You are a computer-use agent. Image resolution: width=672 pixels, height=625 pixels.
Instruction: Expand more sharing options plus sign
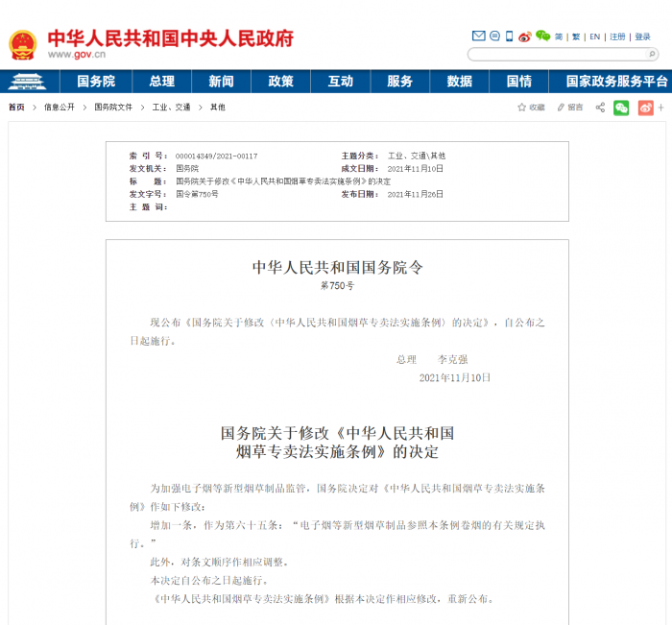[x=661, y=108]
